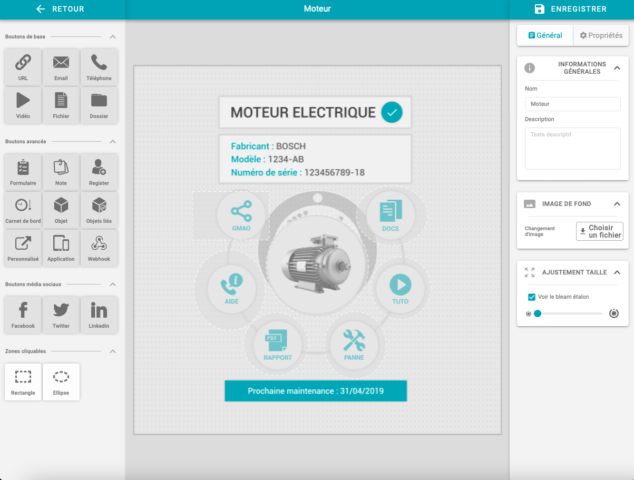634x480 pixels.
Task: Click the 'Choisir un fichier' button
Action: point(598,231)
